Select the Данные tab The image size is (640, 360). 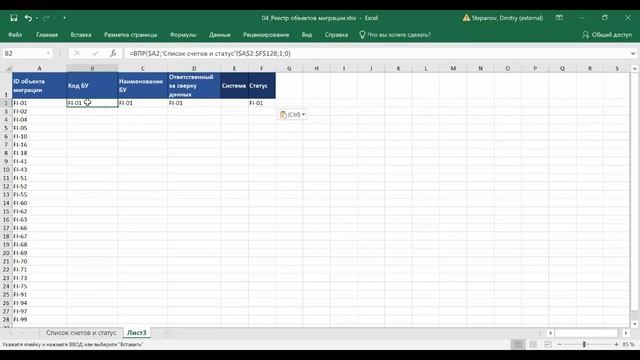(x=220, y=35)
